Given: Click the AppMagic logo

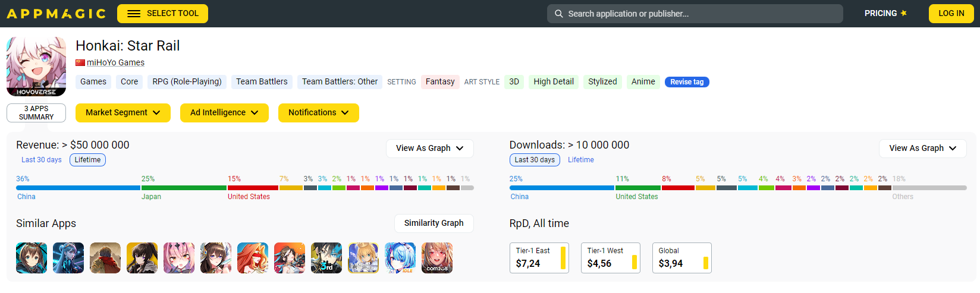Looking at the screenshot, I should click(56, 14).
